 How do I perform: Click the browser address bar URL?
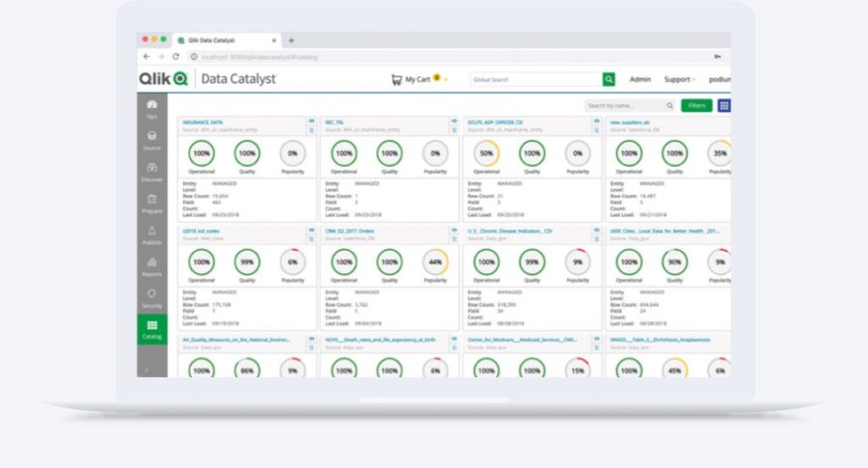pyautogui.click(x=259, y=57)
